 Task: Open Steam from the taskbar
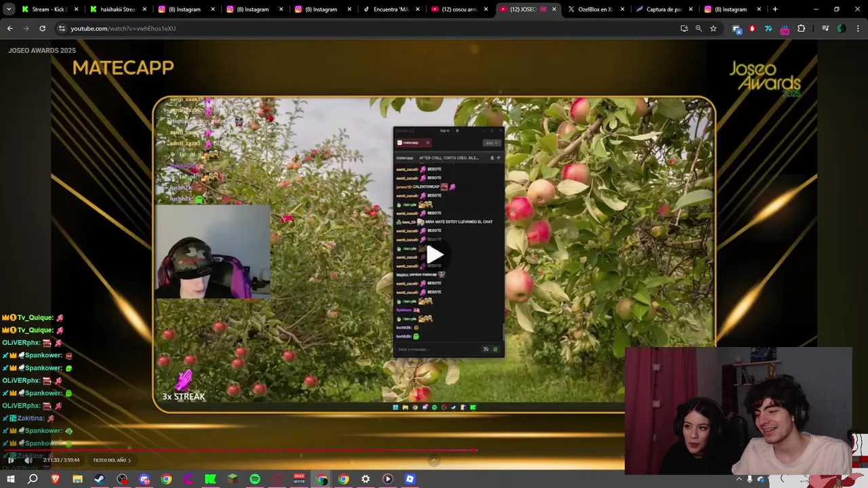(x=100, y=479)
